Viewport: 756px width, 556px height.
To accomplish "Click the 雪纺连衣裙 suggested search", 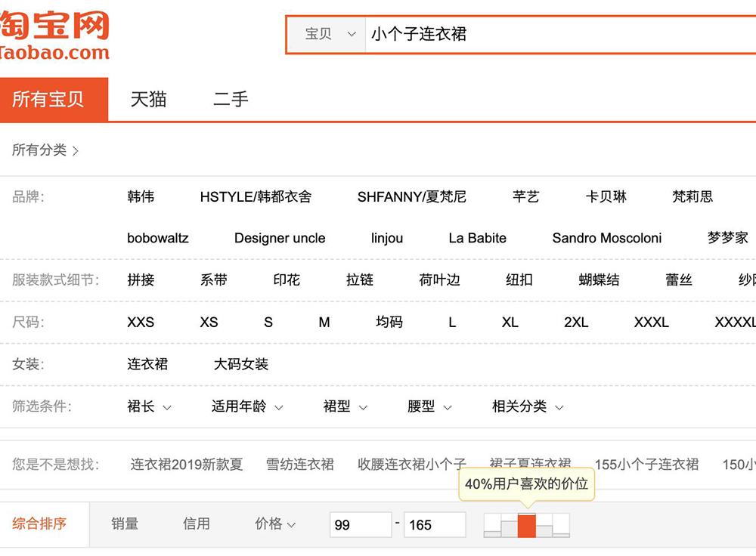I will tap(300, 465).
